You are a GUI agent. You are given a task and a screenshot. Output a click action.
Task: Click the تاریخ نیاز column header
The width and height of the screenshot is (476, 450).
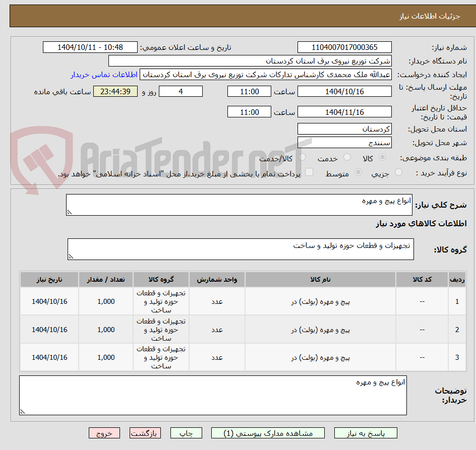pyautogui.click(x=49, y=280)
